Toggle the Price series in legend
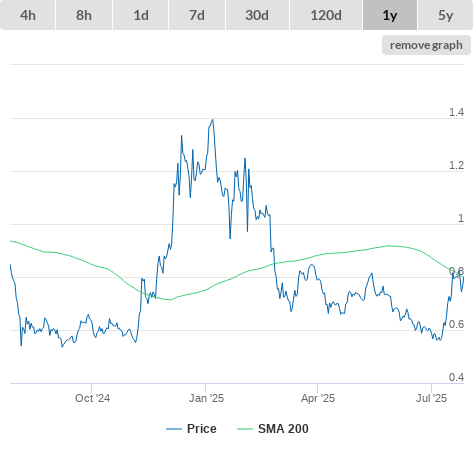The image size is (474, 455). tap(191, 429)
